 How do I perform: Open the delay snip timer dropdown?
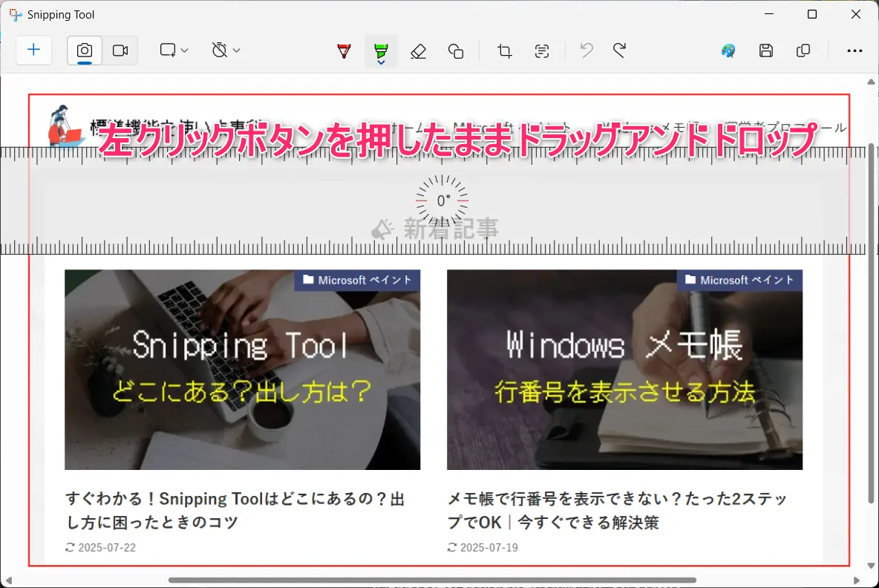pyautogui.click(x=226, y=50)
